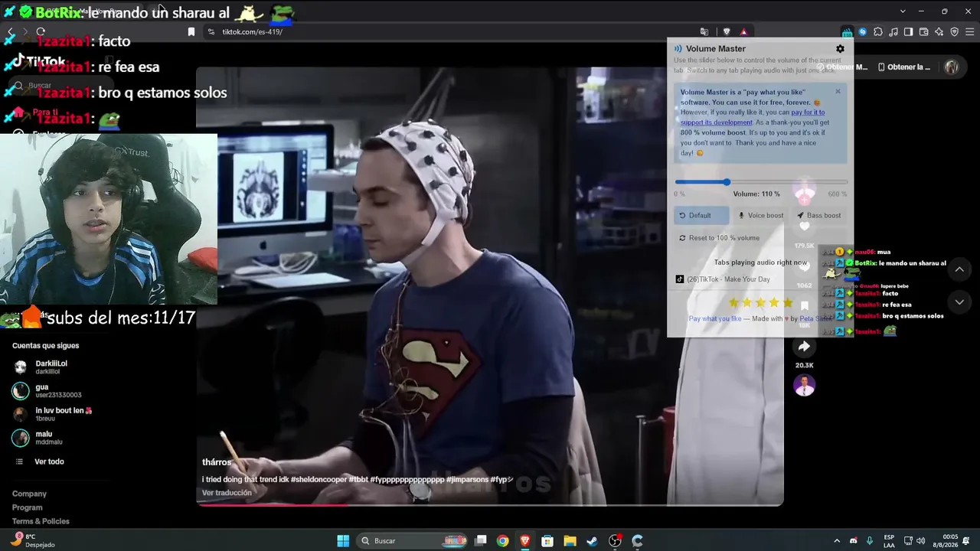Open the sound disc avatar

point(804,385)
